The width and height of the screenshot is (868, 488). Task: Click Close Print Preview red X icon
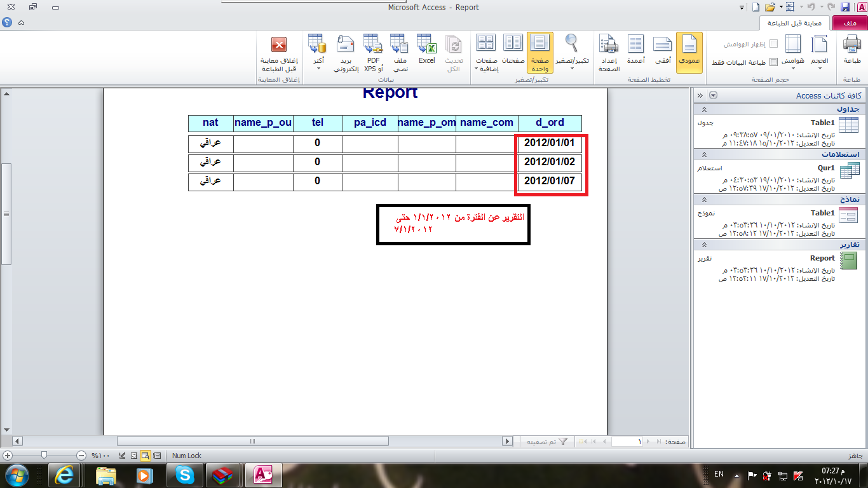pos(279,52)
